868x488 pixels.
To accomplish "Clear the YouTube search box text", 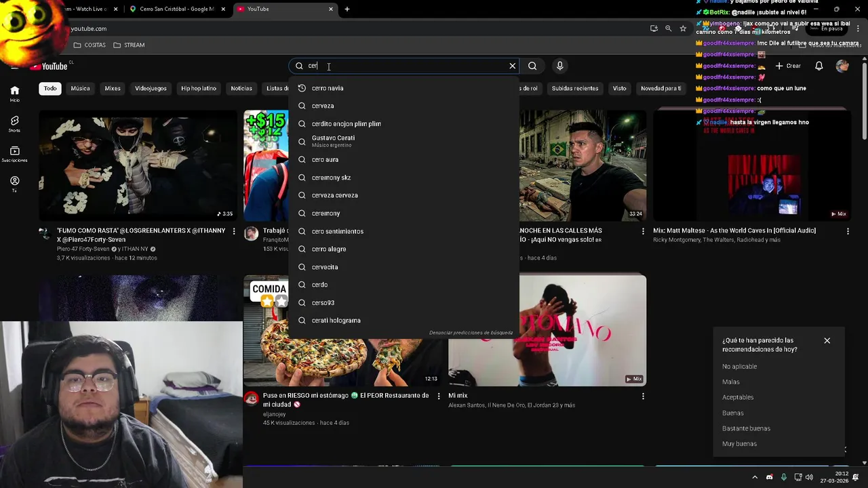I will (x=512, y=66).
